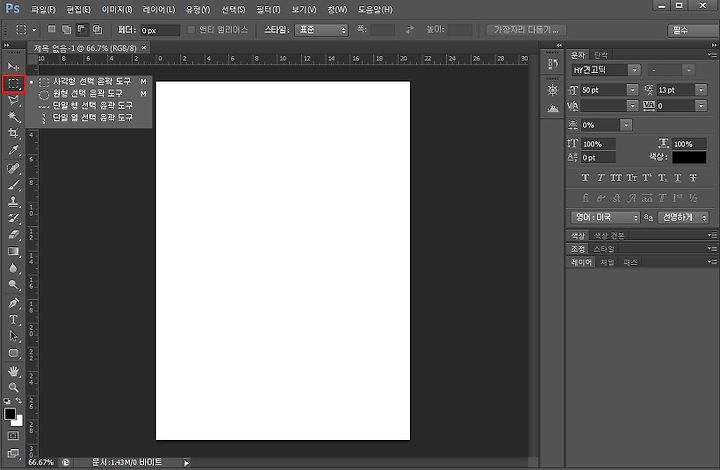The image size is (720, 470).
Task: Change screen mode icon
Action: click(13, 453)
